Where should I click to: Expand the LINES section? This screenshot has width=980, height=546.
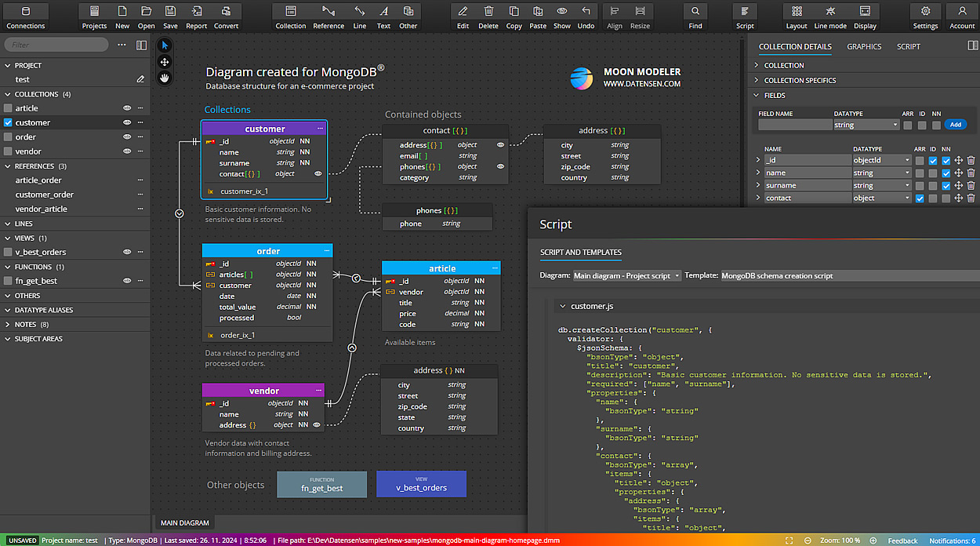(x=8, y=224)
